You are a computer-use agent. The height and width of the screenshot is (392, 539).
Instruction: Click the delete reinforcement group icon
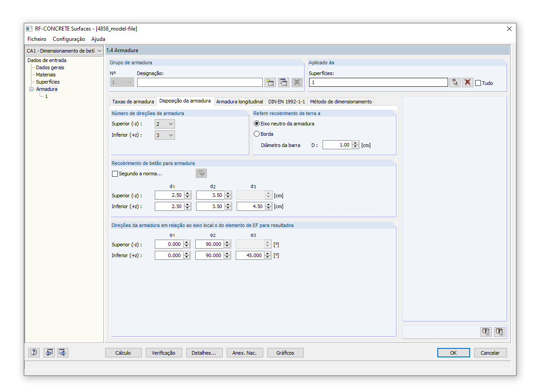click(x=297, y=82)
